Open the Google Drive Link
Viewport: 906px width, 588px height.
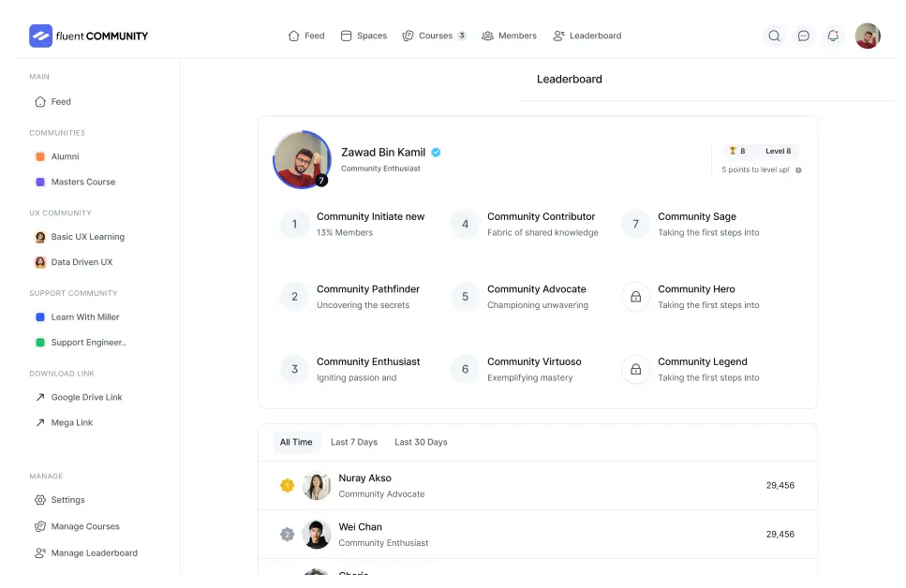(x=86, y=397)
